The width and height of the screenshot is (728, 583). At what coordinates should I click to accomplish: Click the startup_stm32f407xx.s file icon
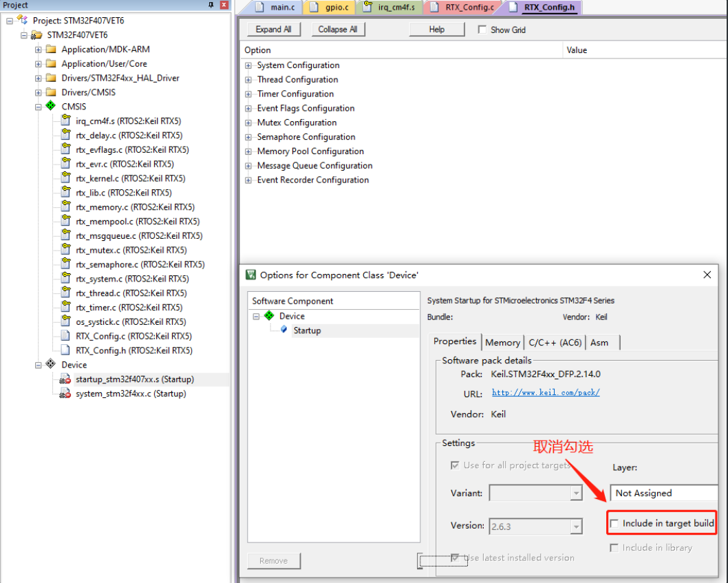point(63,379)
